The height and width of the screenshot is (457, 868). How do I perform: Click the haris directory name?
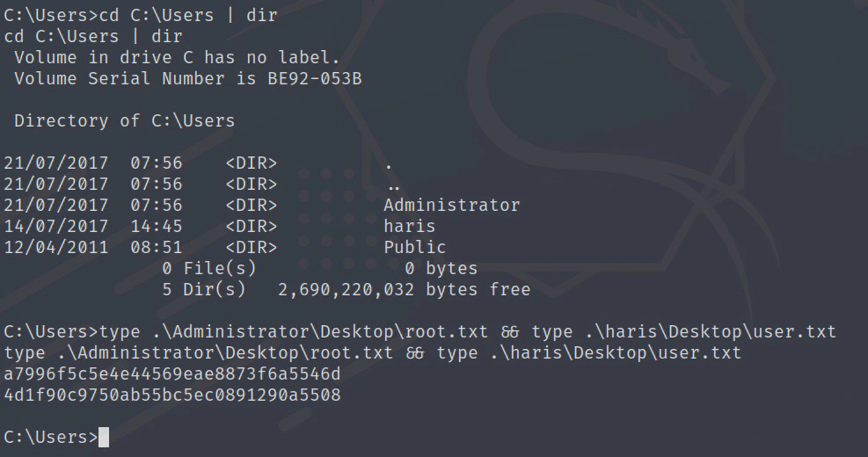(x=409, y=226)
